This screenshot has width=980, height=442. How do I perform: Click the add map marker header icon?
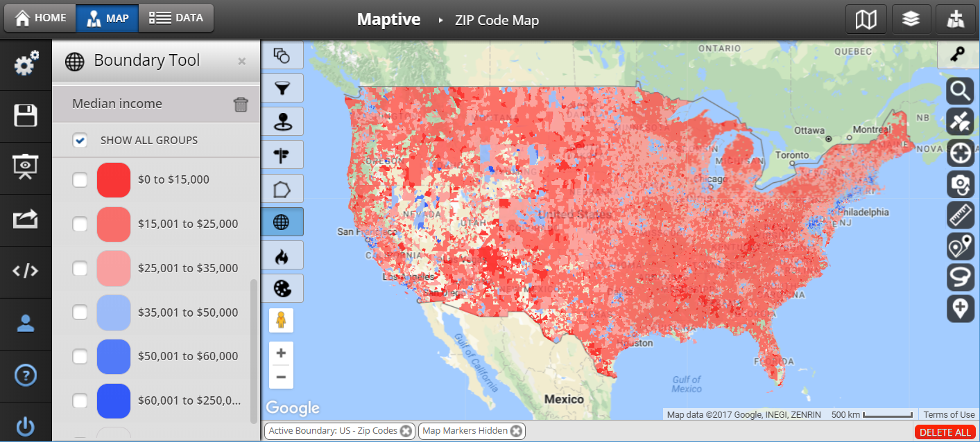[x=956, y=19]
